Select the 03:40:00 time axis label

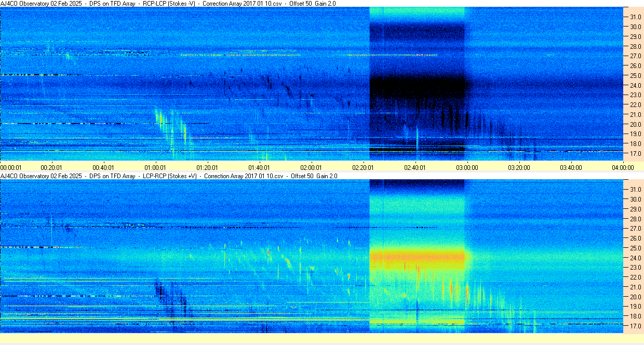571,167
